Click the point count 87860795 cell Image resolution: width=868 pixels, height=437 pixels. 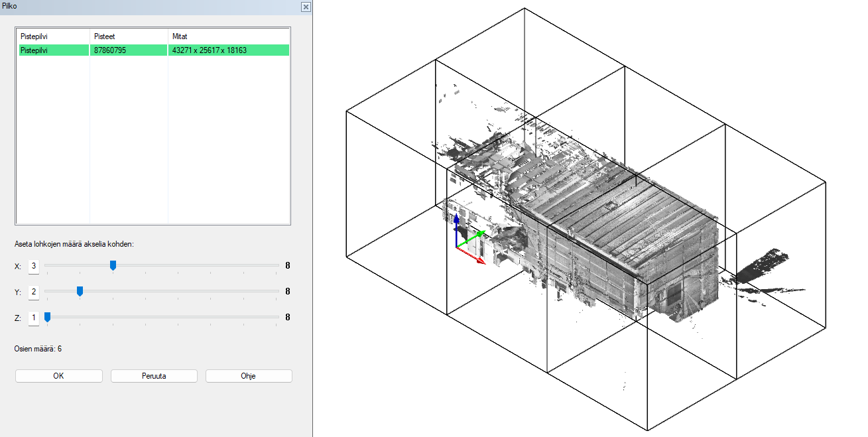tap(128, 50)
